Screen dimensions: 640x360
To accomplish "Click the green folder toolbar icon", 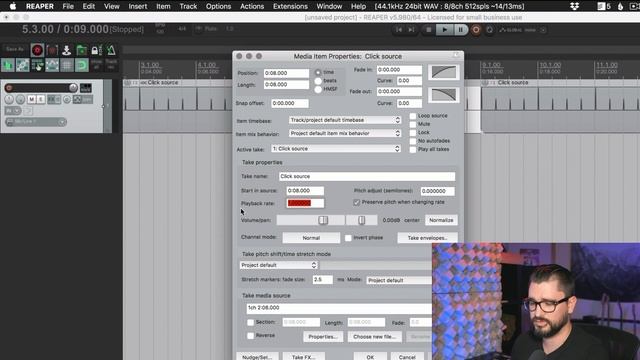I will click(x=81, y=50).
